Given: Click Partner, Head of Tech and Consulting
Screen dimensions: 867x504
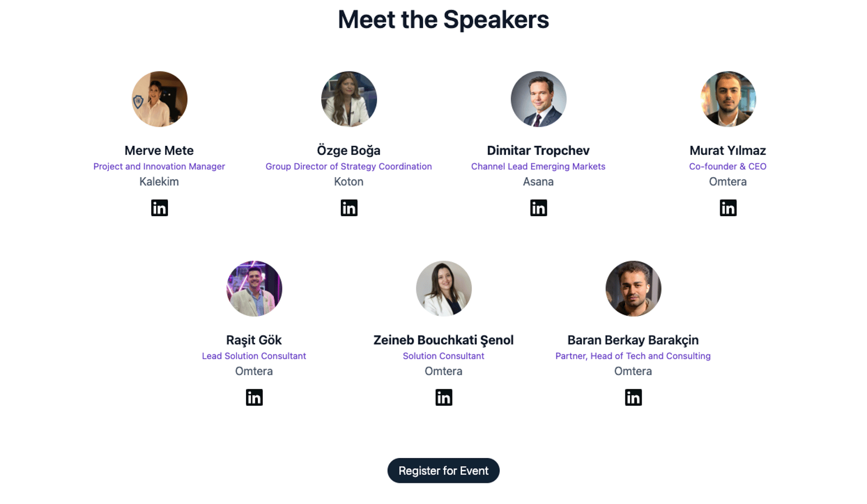Looking at the screenshot, I should pos(633,356).
